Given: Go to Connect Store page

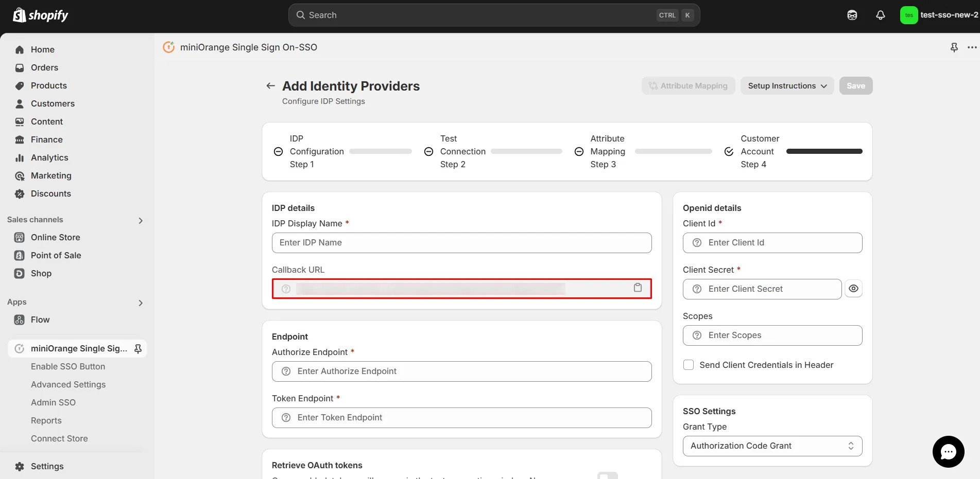Looking at the screenshot, I should (59, 439).
